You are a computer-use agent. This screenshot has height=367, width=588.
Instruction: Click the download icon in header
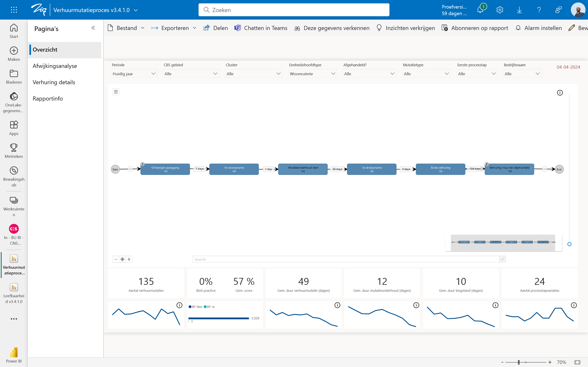(519, 10)
